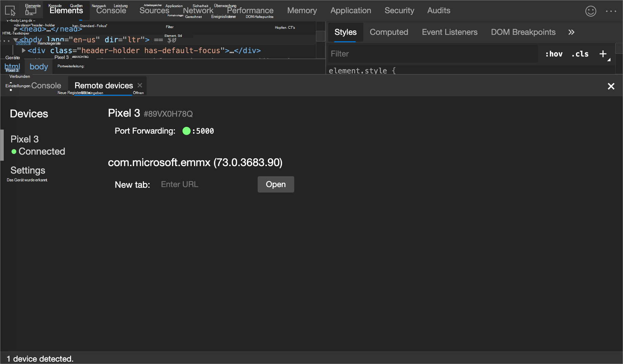Open the Memory panel

[302, 10]
